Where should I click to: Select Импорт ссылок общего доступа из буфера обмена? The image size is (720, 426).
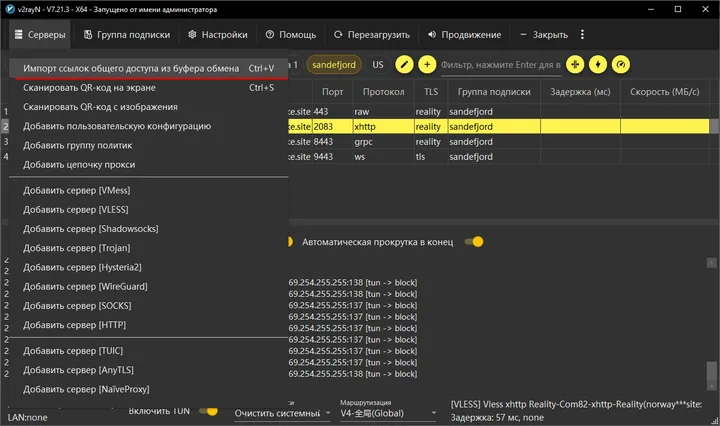149,68
